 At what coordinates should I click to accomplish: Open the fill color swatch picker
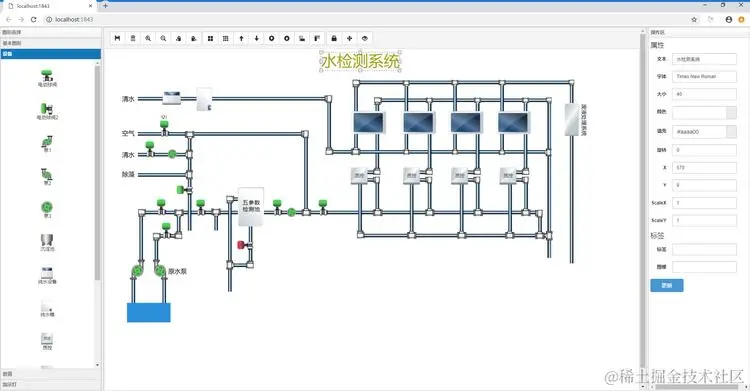(731, 132)
